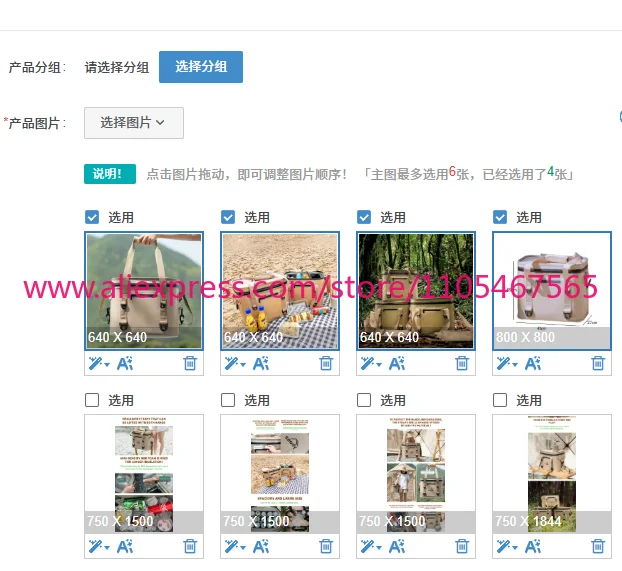Viewport: 622px width, 571px height.
Task: Open magic wand edit menu for beach picnic image
Action: pyautogui.click(x=235, y=363)
